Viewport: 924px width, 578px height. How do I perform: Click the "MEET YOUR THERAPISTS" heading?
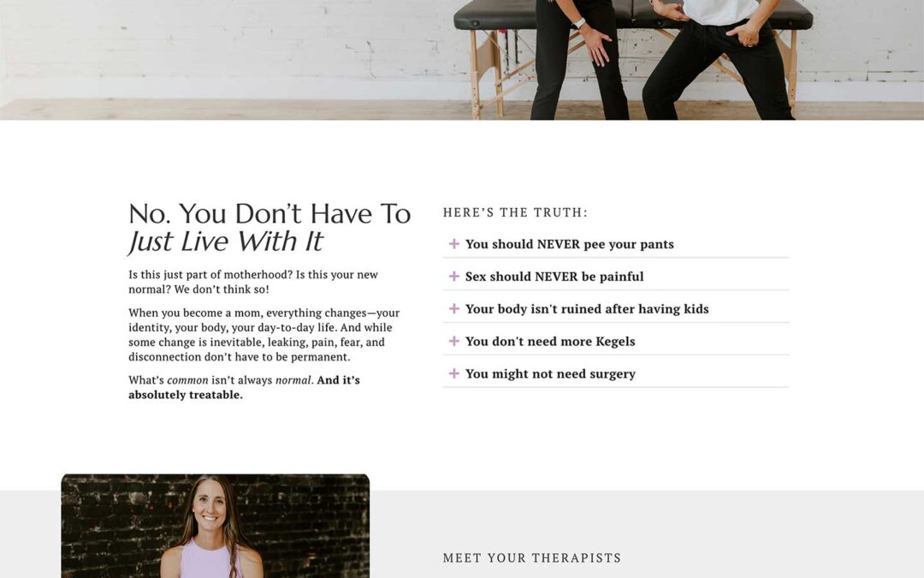tap(532, 558)
